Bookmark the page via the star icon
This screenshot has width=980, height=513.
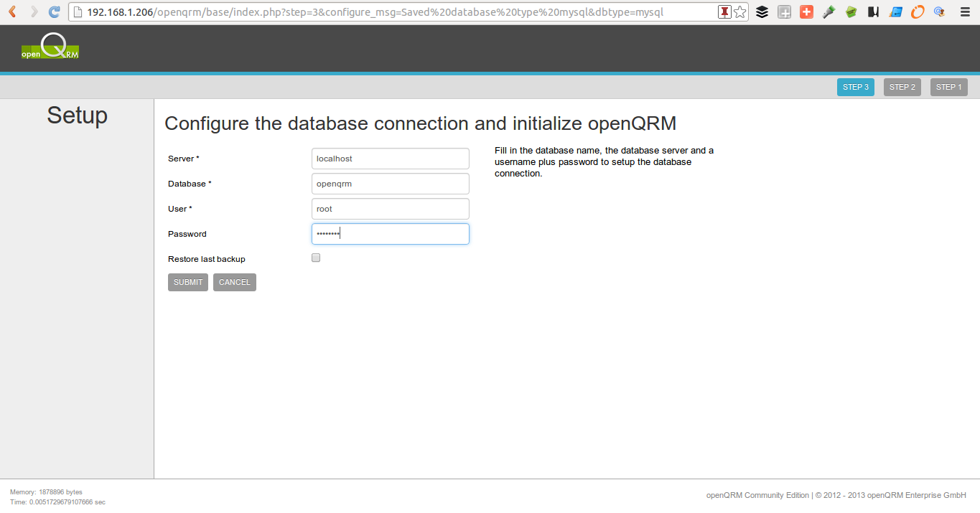[x=740, y=11]
